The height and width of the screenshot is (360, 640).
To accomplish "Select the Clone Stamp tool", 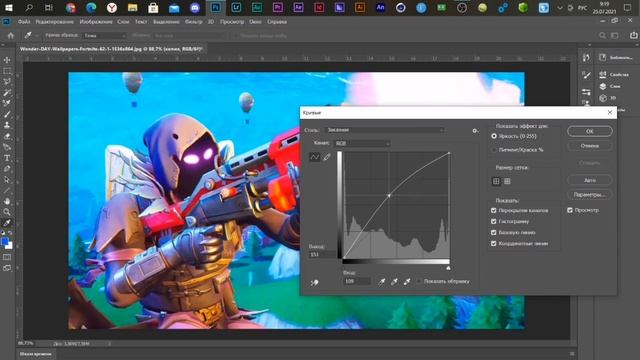I will 7,125.
